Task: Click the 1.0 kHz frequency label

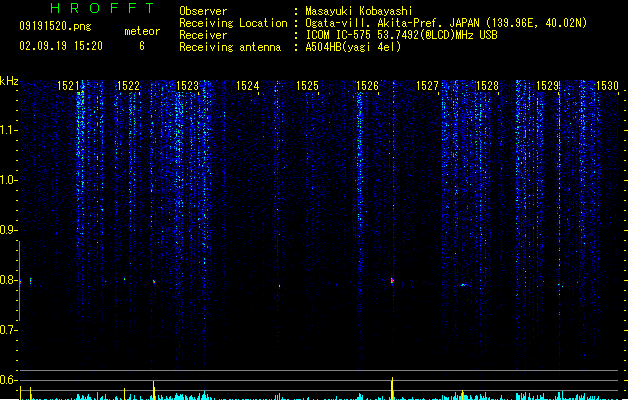Action: click(x=8, y=180)
